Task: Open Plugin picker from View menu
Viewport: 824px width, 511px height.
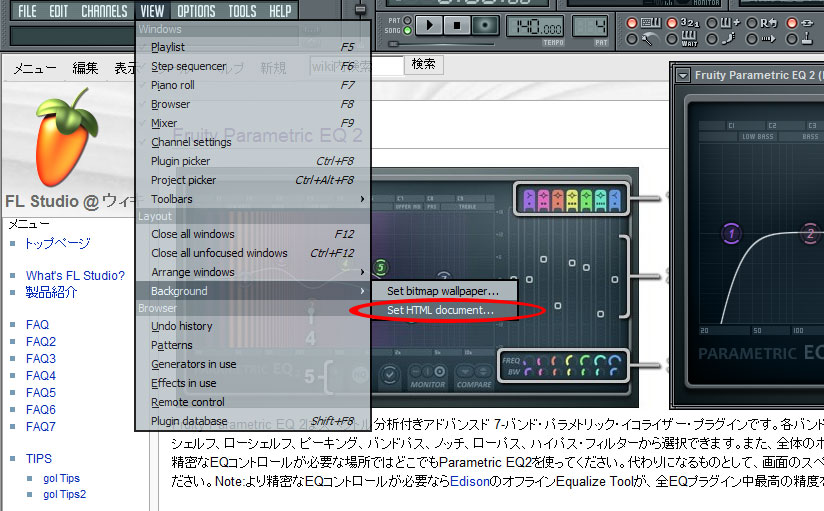Action: click(x=253, y=161)
